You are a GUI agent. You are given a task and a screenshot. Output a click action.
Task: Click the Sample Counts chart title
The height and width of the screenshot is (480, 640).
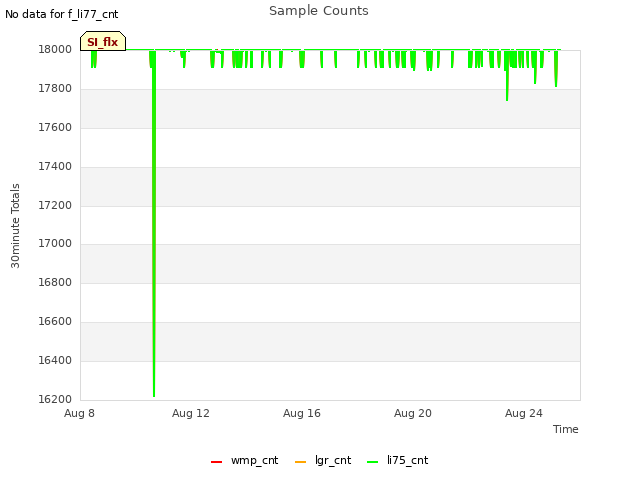pos(319,11)
